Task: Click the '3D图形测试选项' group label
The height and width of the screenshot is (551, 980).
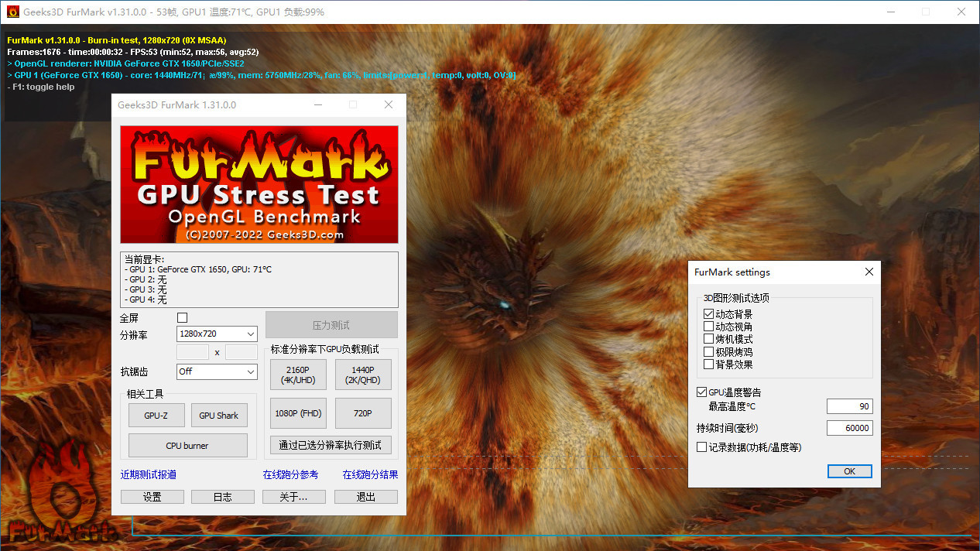Action: tap(736, 298)
